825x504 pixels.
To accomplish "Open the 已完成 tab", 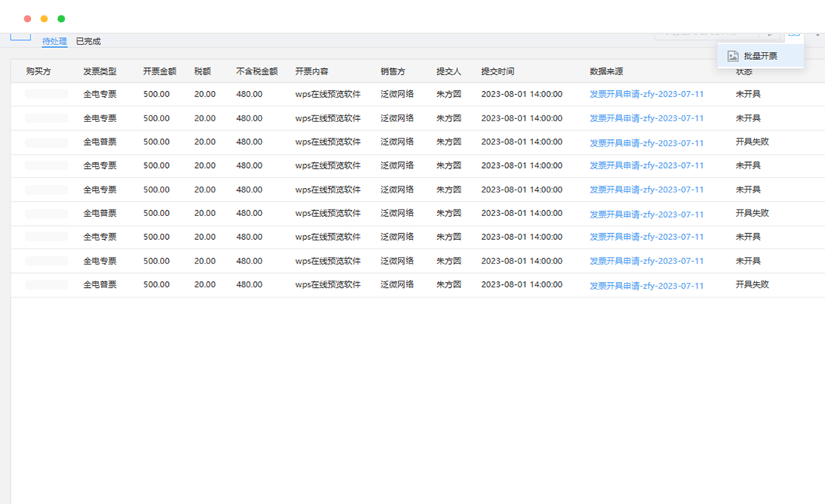I will [88, 41].
